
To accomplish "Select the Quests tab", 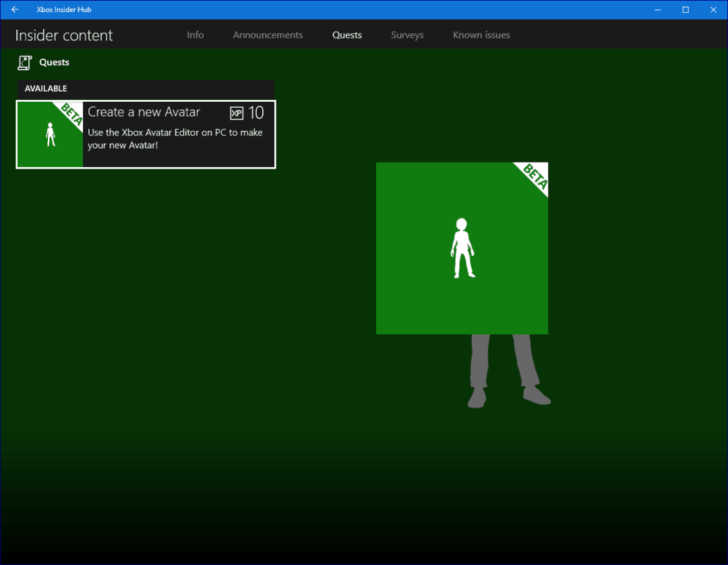I will [346, 34].
